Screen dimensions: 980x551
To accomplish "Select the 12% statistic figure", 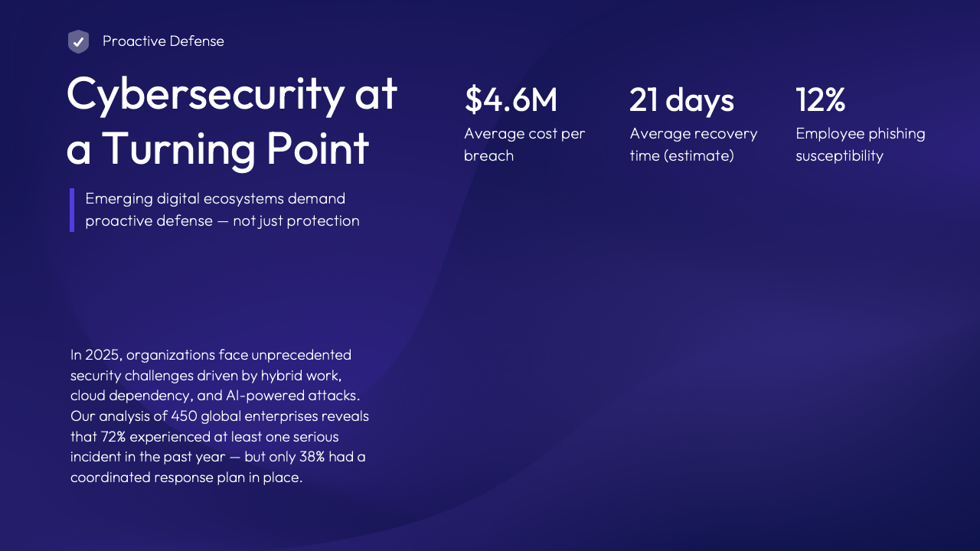I will pos(820,100).
